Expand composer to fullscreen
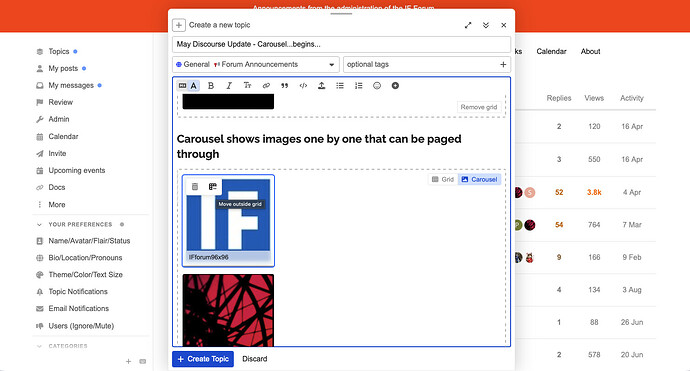Image resolution: width=690 pixels, height=371 pixels. (468, 26)
